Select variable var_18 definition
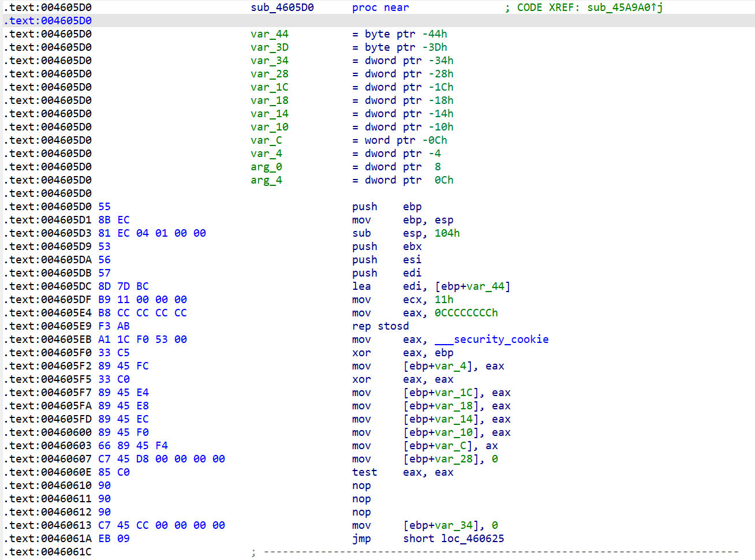This screenshot has height=560, width=755. pos(270,100)
